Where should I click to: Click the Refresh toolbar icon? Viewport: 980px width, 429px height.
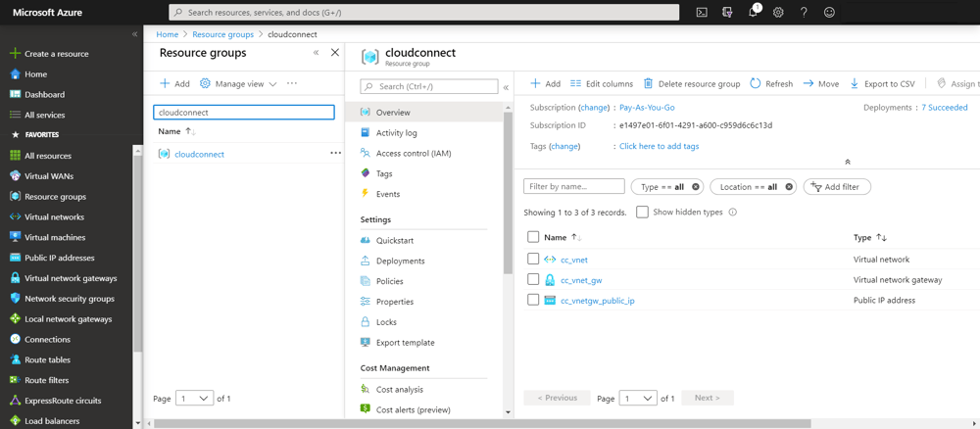(x=756, y=84)
